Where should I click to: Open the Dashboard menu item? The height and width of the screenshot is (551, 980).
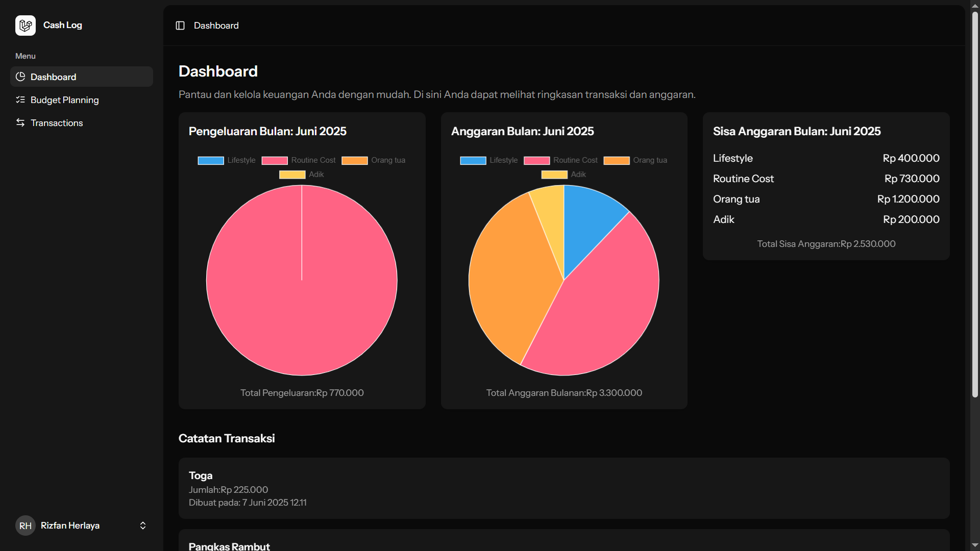pos(82,77)
